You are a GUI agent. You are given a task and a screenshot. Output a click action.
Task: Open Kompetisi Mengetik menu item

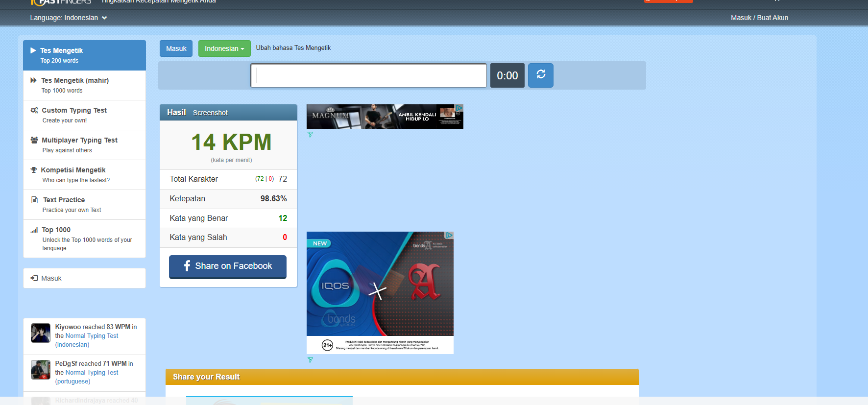click(x=84, y=175)
